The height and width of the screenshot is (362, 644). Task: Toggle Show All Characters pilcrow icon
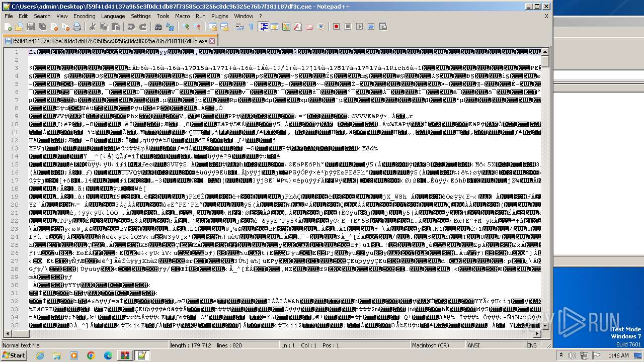[251, 27]
